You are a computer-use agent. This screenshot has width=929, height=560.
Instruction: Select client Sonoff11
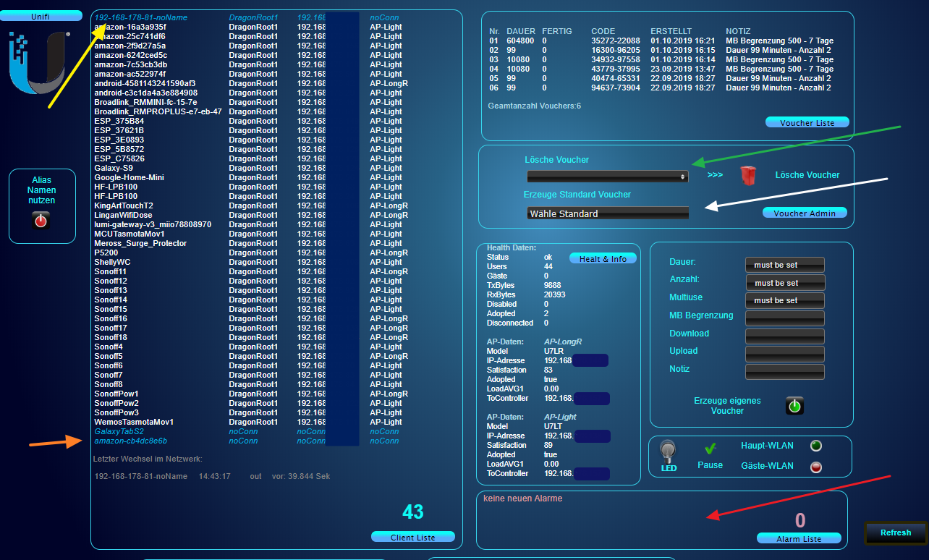[x=111, y=271]
